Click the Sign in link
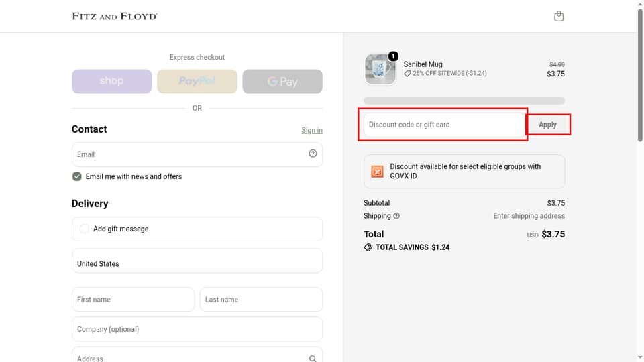 312,130
